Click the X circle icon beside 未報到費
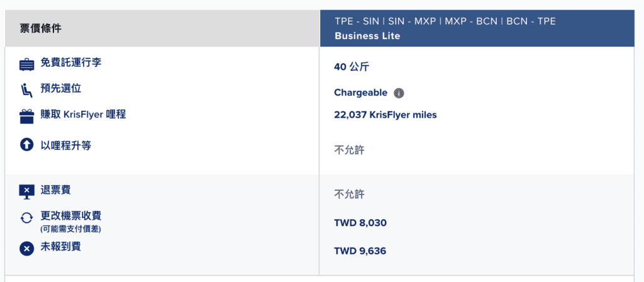The image size is (644, 282). 26,248
